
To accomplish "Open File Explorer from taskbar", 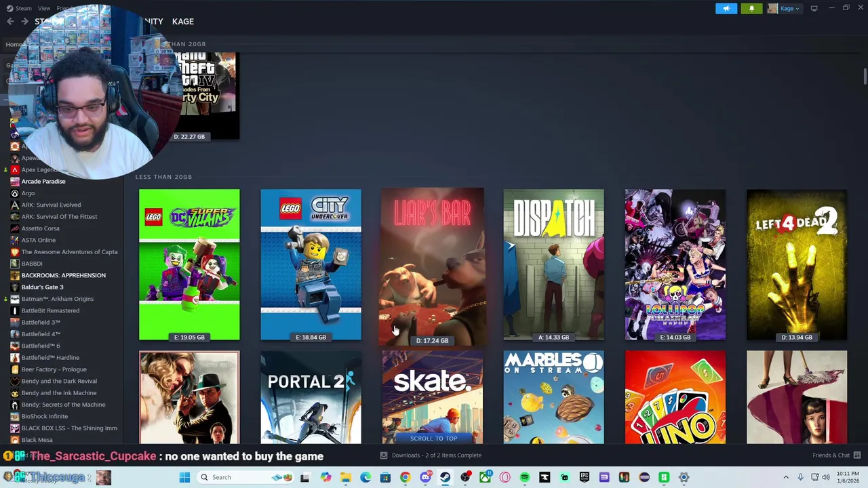I will tap(345, 477).
